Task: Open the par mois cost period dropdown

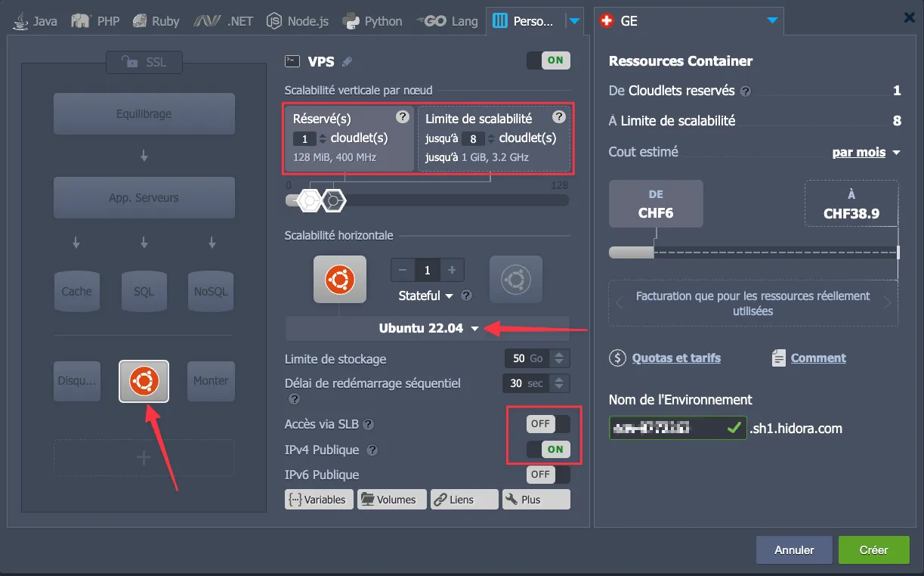Action: tap(866, 153)
